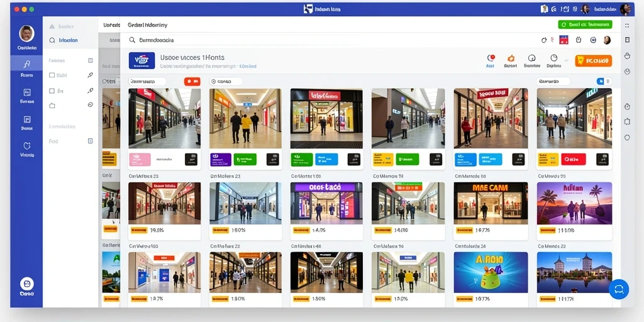
Task: Tick the second checkbox in the left filter panel
Action: 52,91
